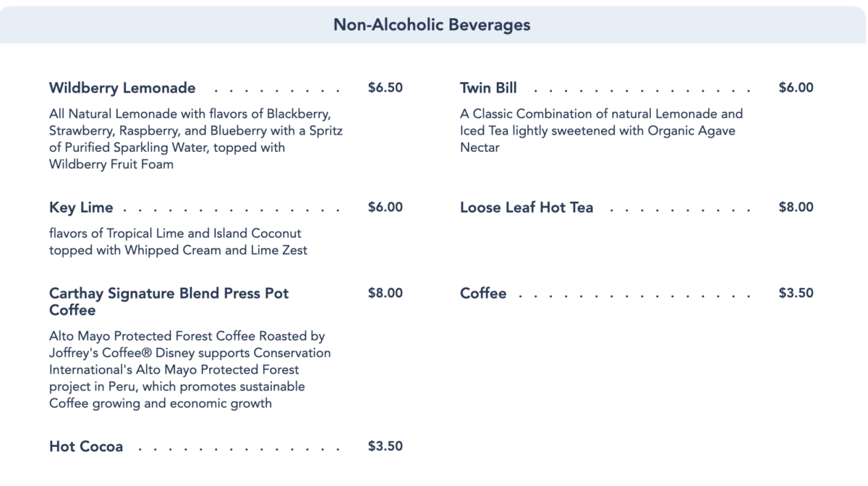The image size is (868, 486).
Task: Select the Twin Bill description paragraph
Action: (x=600, y=131)
